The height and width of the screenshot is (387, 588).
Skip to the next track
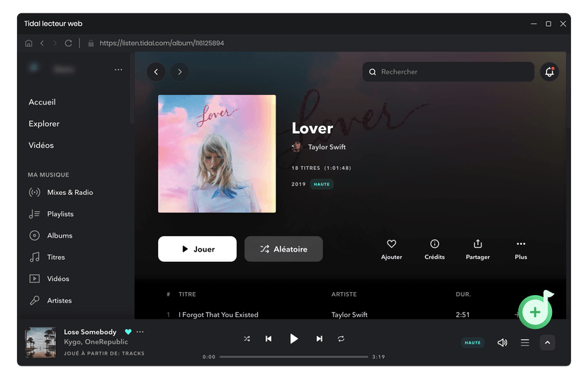[x=319, y=338]
